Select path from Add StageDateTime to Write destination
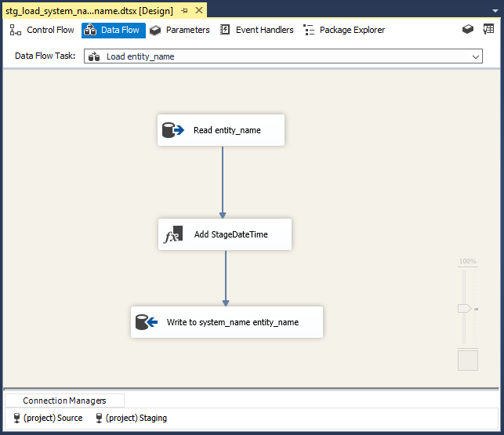 tap(226, 278)
